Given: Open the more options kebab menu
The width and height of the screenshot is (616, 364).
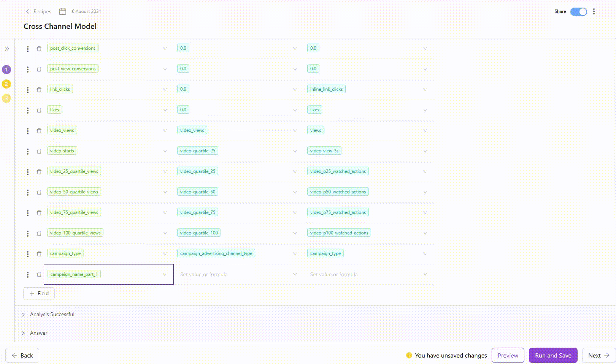Looking at the screenshot, I should click(x=594, y=11).
